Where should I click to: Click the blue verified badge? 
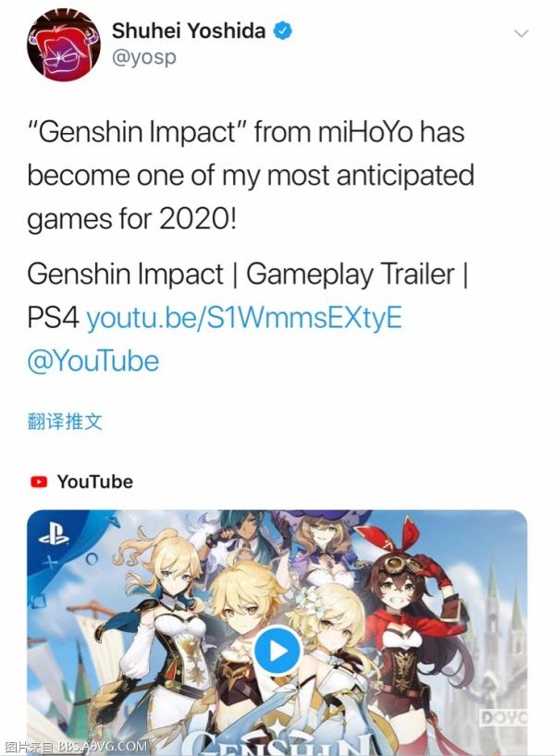point(283,30)
